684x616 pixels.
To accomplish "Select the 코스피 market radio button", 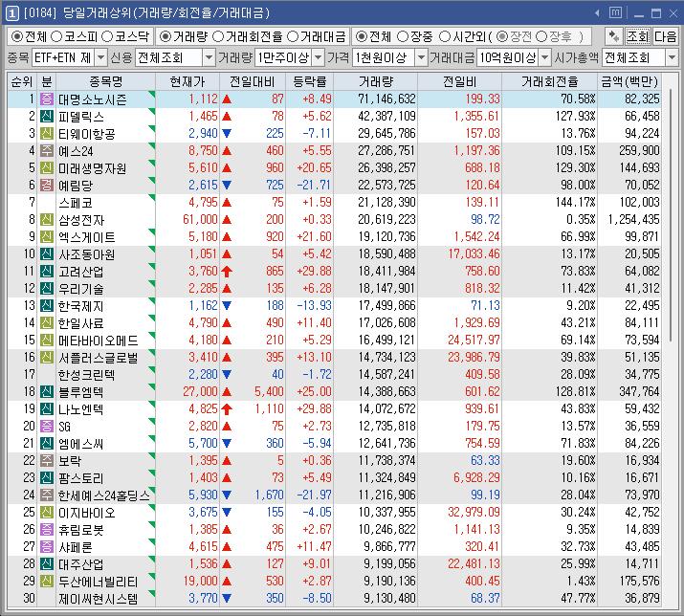I will pos(56,36).
